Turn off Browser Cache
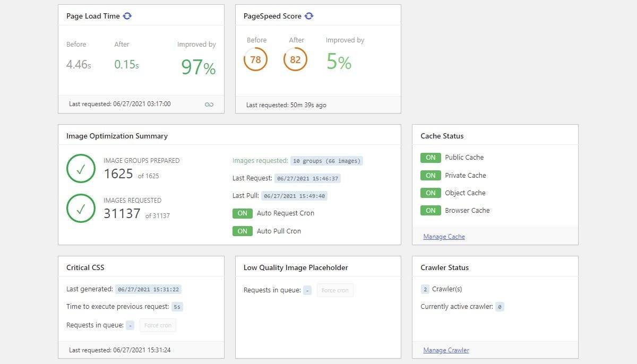Viewport: 637px width, 364px height. [x=431, y=210]
